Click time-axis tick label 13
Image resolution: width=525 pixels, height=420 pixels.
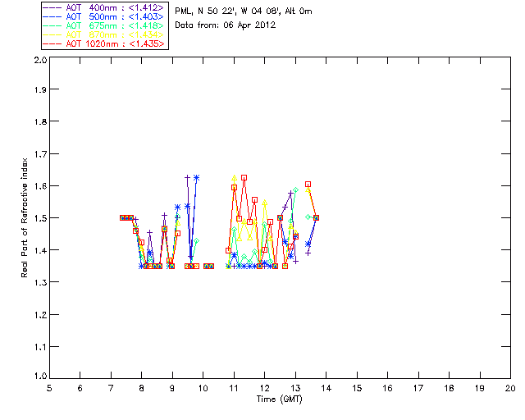tap(295, 388)
